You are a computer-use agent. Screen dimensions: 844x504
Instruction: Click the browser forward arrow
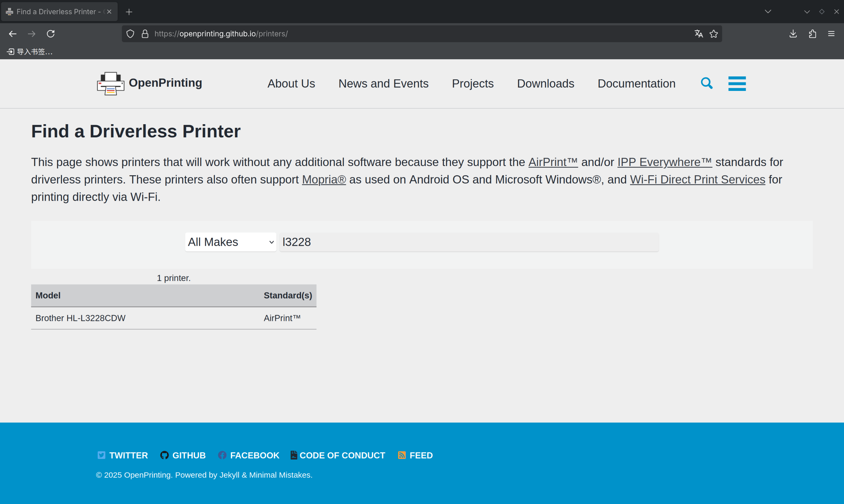pos(32,34)
